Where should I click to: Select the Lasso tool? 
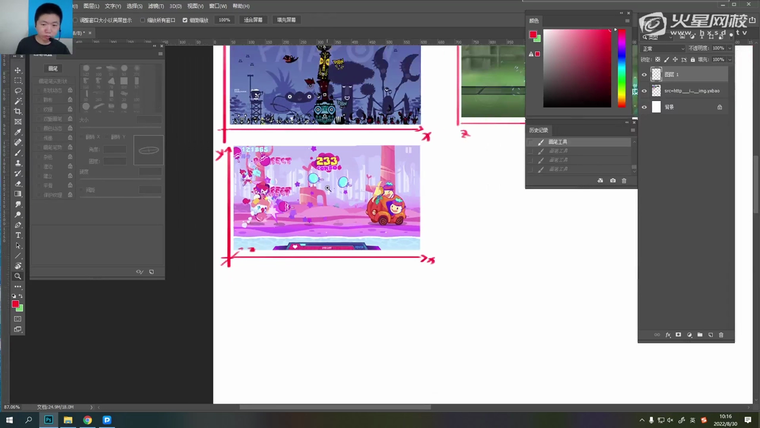[18, 91]
